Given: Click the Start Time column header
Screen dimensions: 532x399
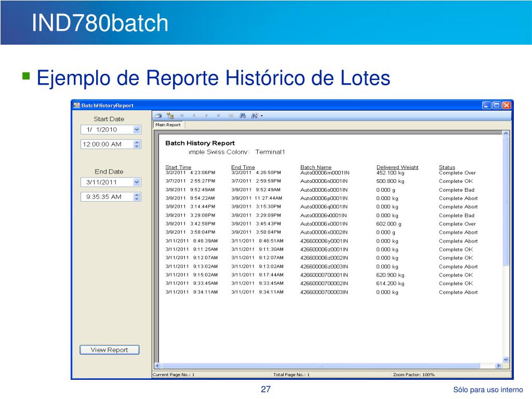Looking at the screenshot, I should 178,167.
